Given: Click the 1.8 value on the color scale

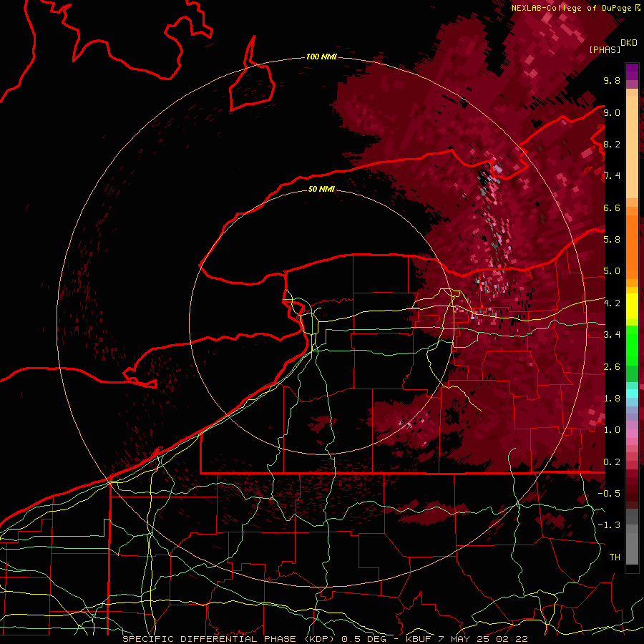Looking at the screenshot, I should point(612,399).
